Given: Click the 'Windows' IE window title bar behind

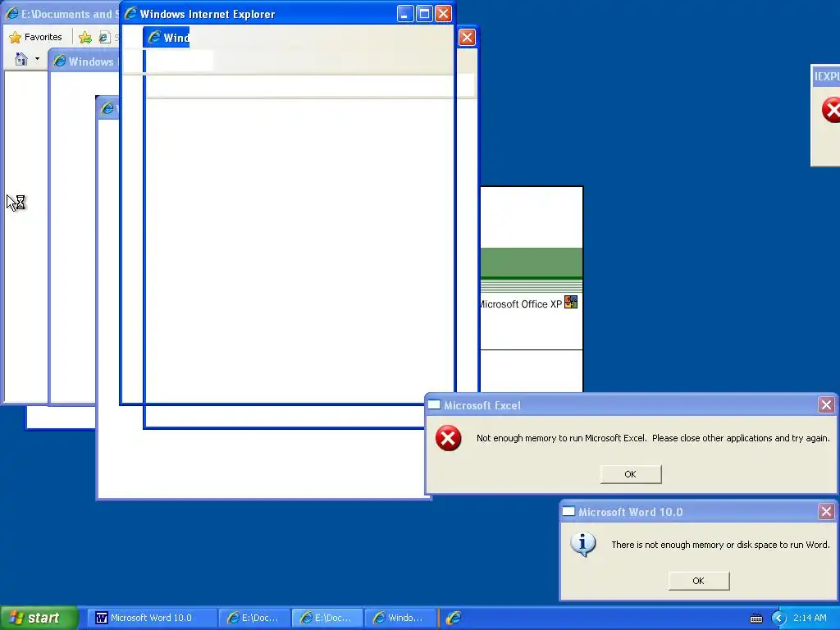Looking at the screenshot, I should 84,62.
